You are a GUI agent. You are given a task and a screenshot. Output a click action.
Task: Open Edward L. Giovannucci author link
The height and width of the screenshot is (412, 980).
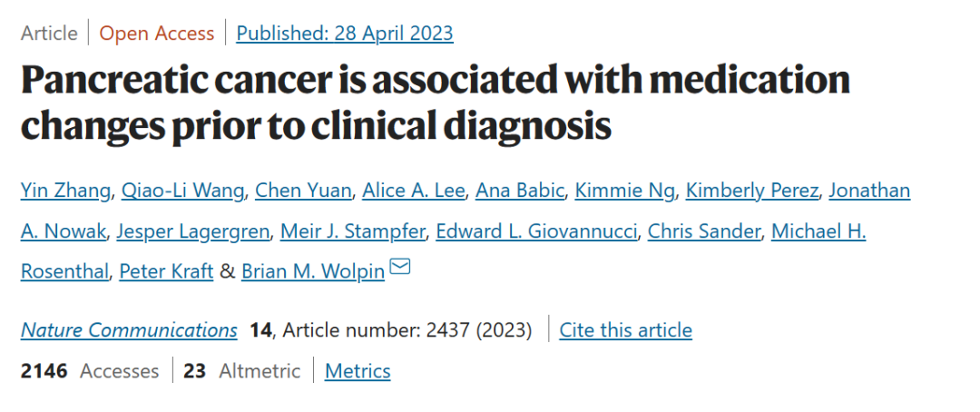[x=537, y=231]
